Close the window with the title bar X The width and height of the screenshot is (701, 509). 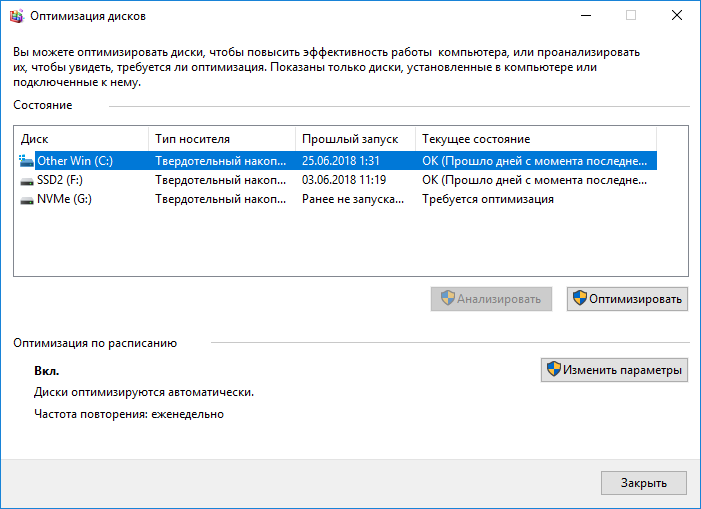pos(676,15)
